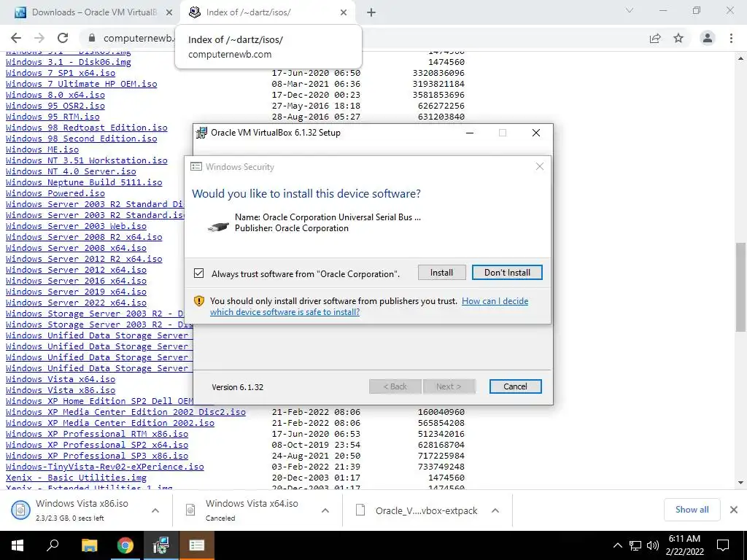The image size is (747, 560).
Task: Open Windows Start menu
Action: click(18, 545)
